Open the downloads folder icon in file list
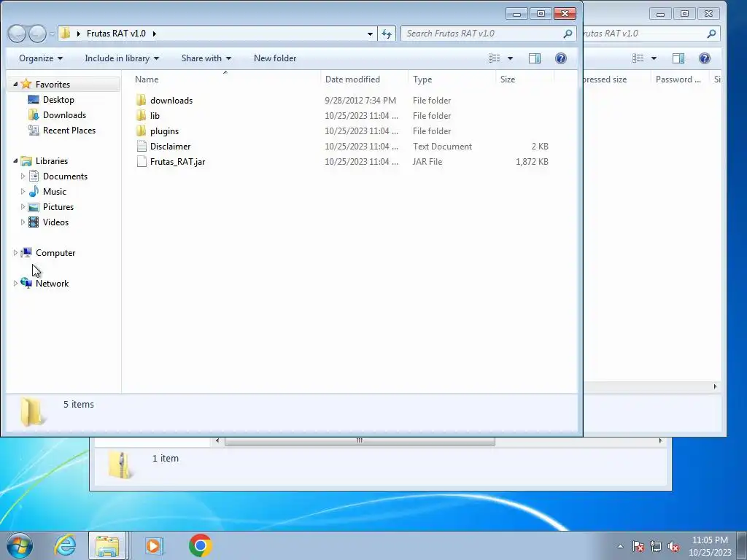Image resolution: width=747 pixels, height=560 pixels. [141, 100]
